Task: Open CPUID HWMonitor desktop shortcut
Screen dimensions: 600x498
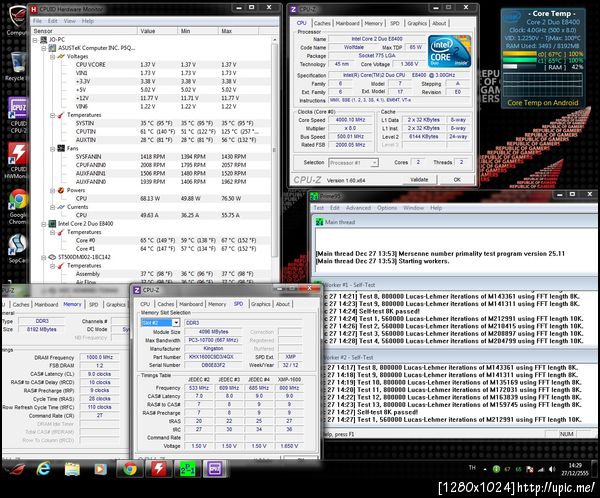Action: click(16, 161)
